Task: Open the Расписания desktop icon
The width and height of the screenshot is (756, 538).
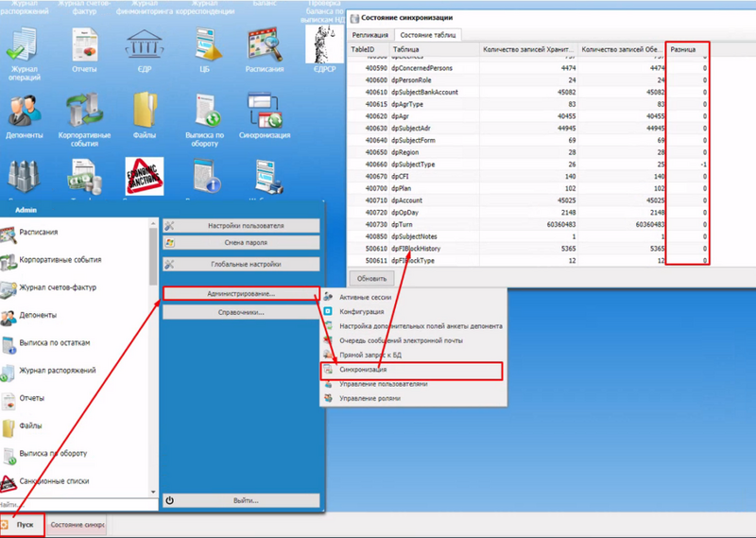Action: coord(264,49)
